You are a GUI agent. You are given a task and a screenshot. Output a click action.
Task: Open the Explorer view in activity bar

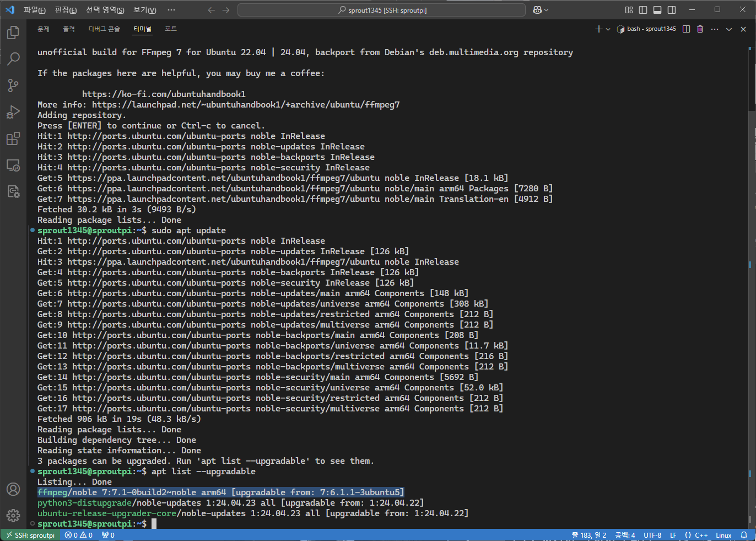coord(13,33)
